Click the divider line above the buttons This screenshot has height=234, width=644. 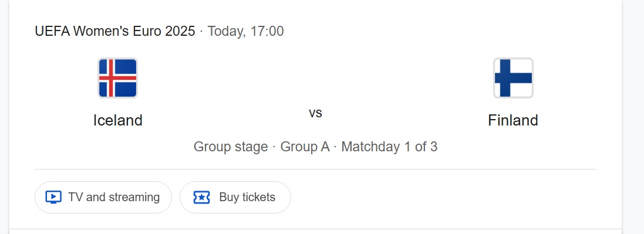point(315,169)
